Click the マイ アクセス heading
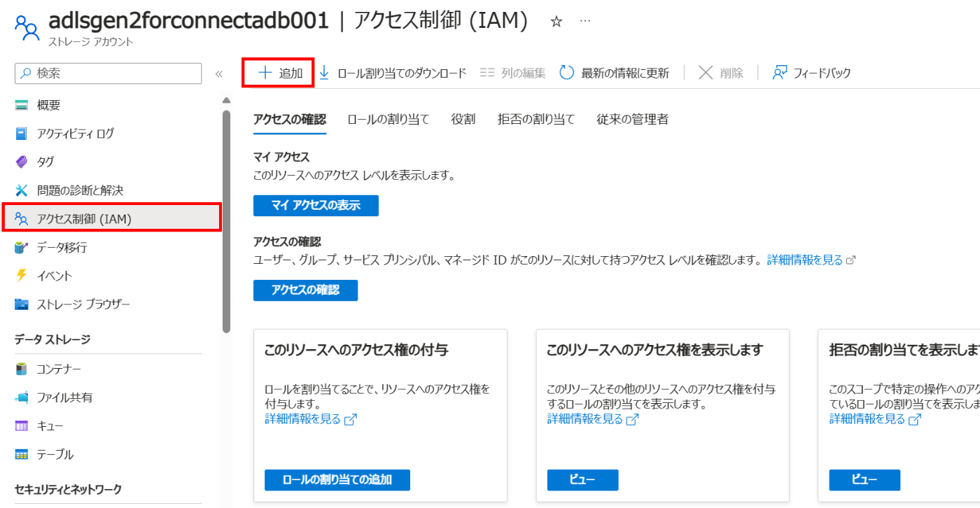 coord(281,157)
